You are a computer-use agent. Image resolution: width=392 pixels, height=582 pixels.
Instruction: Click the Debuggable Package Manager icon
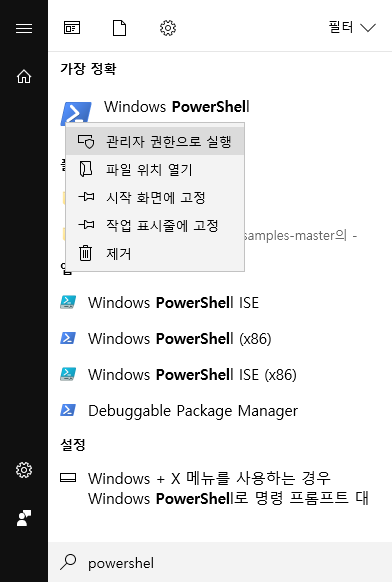tap(68, 410)
